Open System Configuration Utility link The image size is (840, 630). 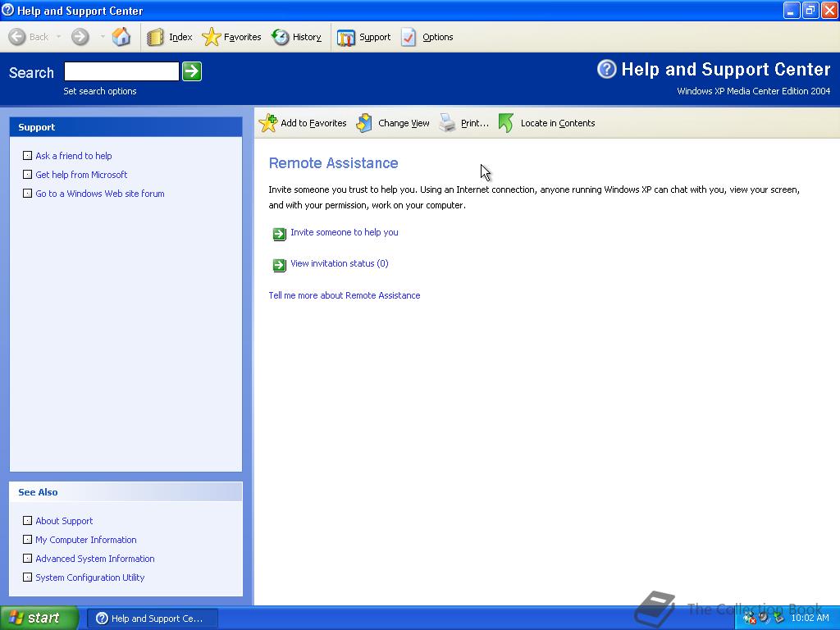[x=90, y=577]
